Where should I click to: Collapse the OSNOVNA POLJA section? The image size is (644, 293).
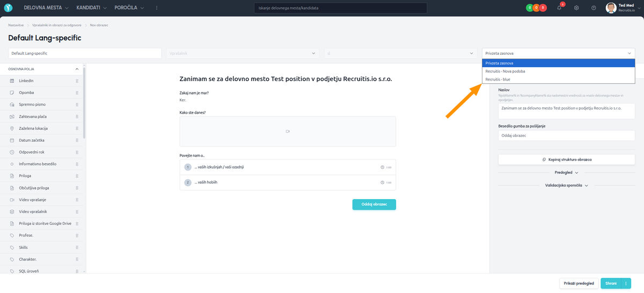pyautogui.click(x=77, y=69)
